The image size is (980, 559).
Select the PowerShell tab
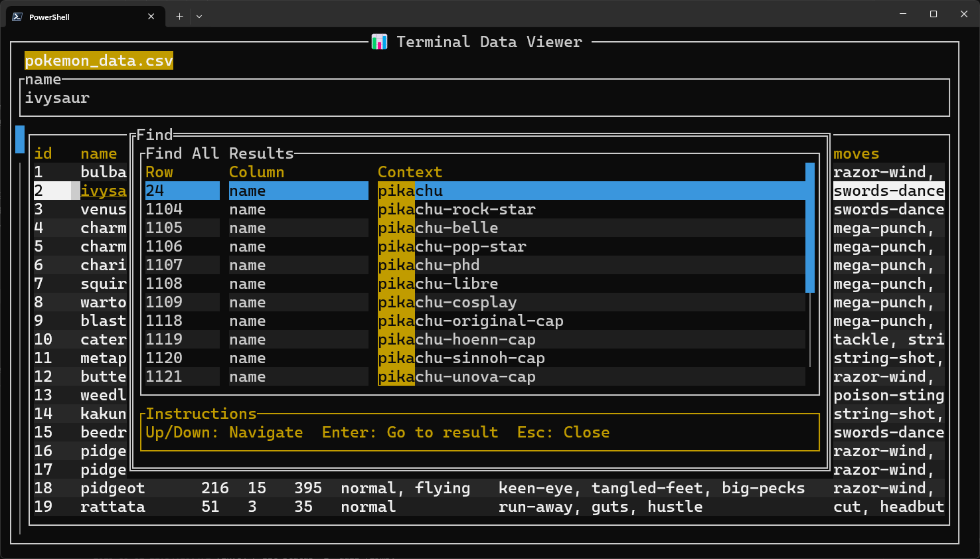84,17
